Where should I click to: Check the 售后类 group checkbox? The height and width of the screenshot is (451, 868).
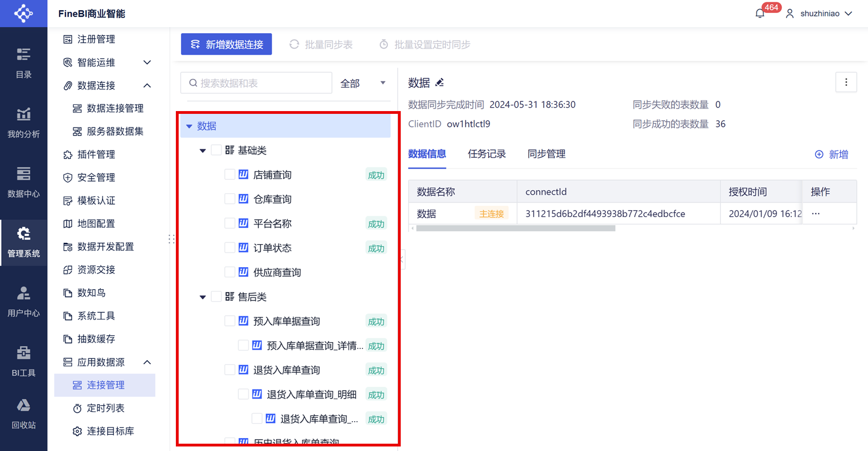(216, 297)
